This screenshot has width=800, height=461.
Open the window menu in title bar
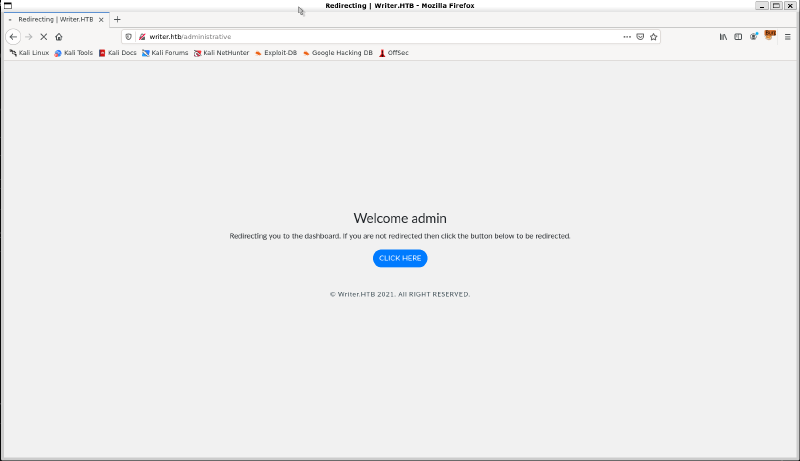[7, 5]
